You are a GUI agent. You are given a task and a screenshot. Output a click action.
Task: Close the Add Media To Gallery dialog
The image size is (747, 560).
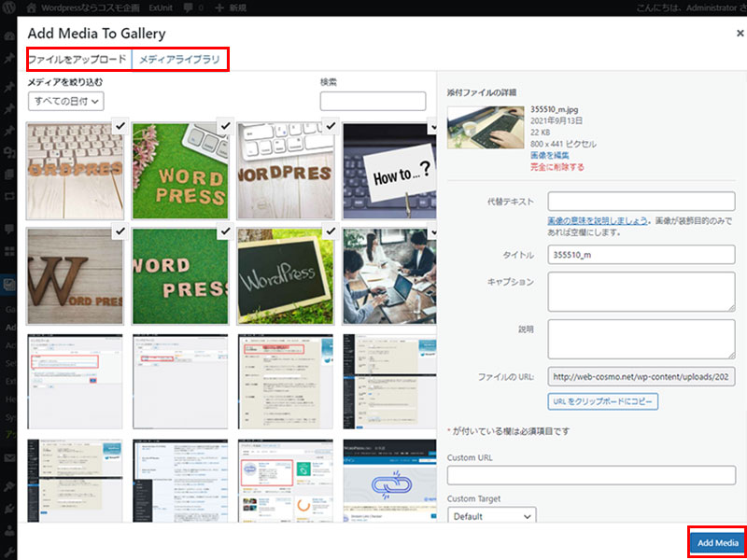tap(740, 33)
